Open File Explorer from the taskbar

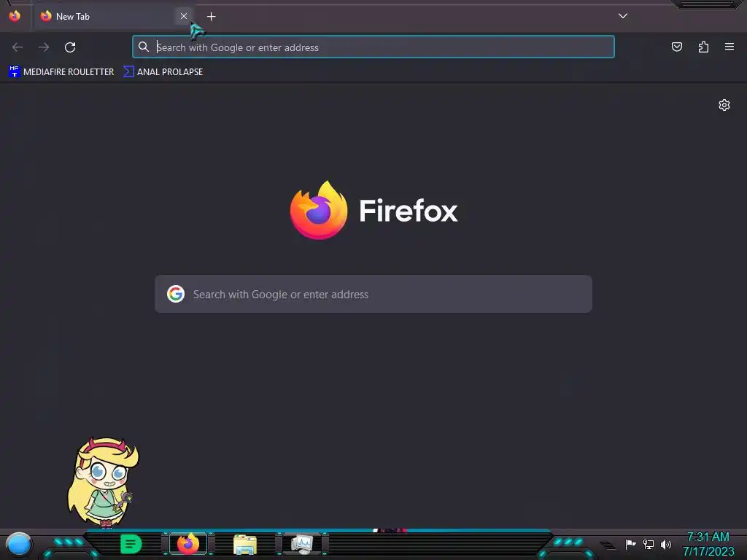click(x=245, y=544)
